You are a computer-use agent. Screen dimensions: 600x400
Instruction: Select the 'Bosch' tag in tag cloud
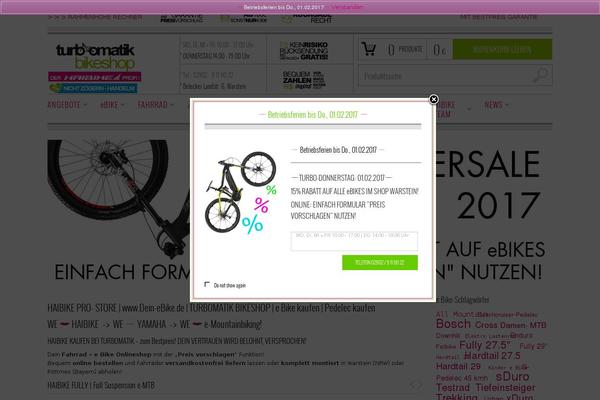453,324
